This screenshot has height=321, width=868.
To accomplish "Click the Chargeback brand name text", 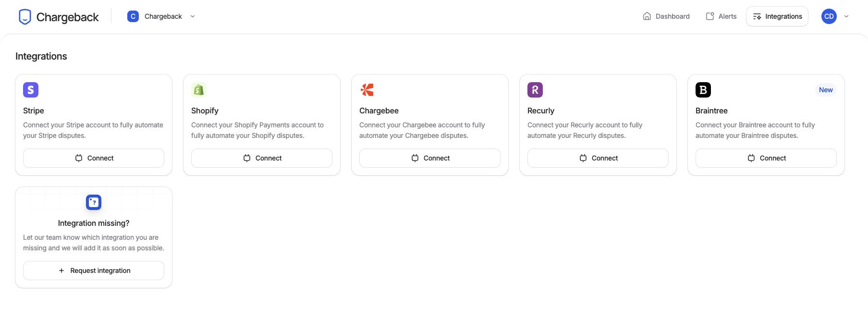I will coord(68,17).
